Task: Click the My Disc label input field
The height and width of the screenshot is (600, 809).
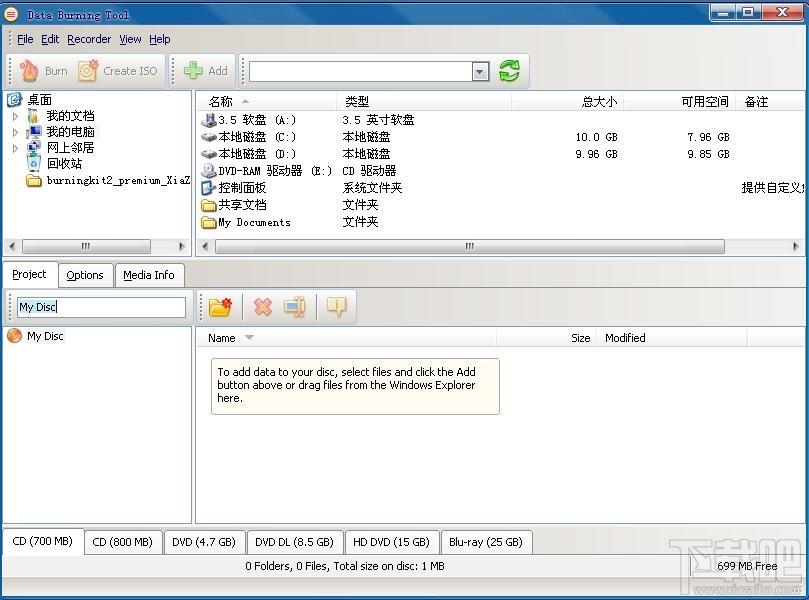Action: coord(101,307)
